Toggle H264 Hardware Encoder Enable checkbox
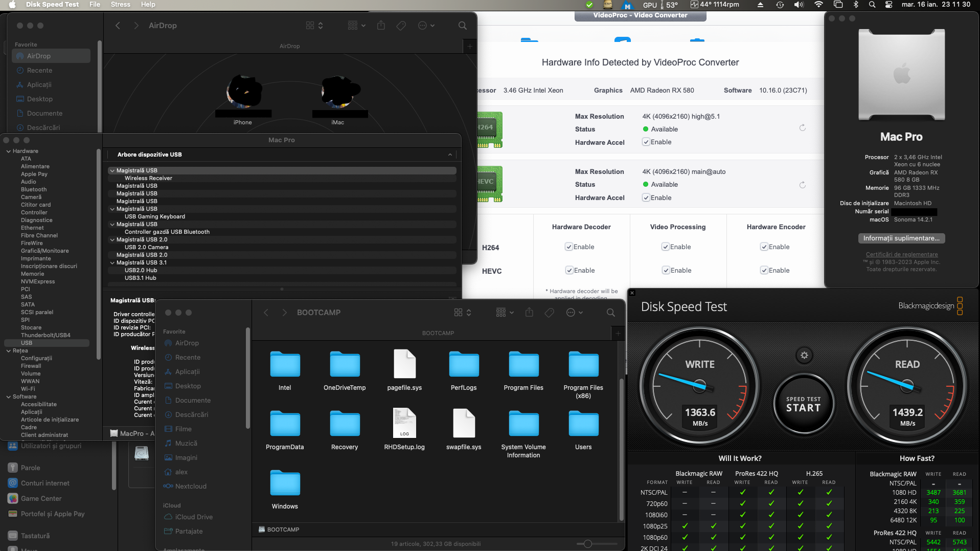 pyautogui.click(x=764, y=247)
